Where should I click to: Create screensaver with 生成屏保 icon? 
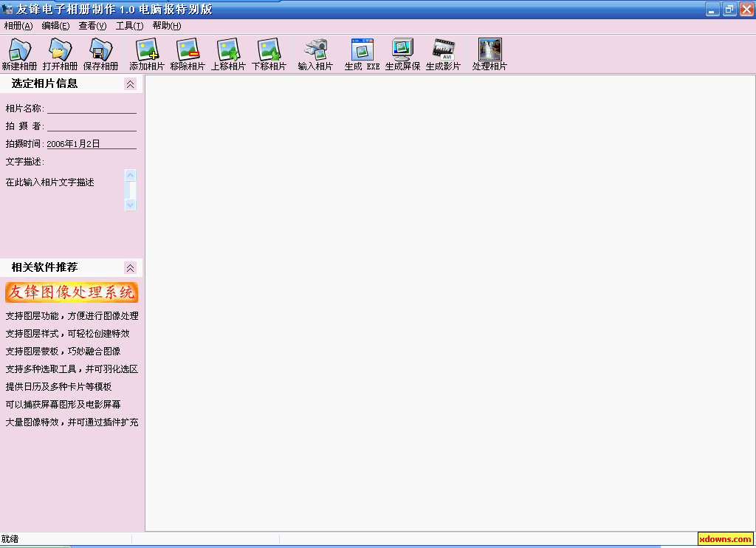click(x=402, y=55)
